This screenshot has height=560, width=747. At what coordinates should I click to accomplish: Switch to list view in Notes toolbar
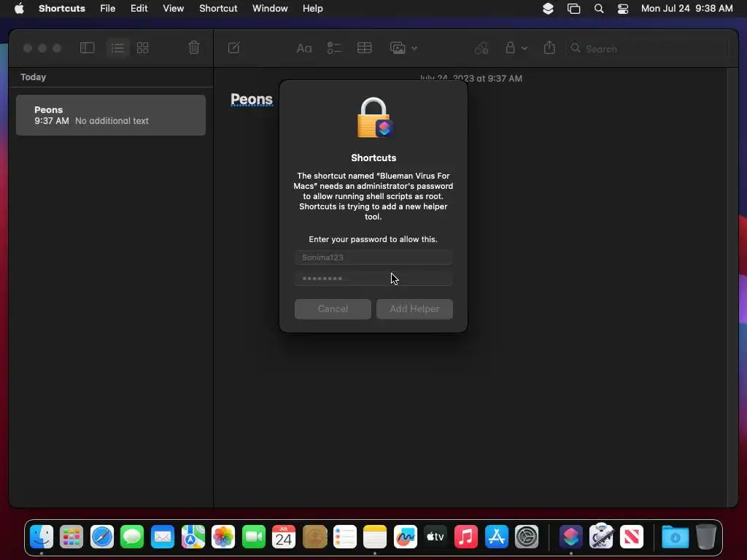tap(117, 47)
